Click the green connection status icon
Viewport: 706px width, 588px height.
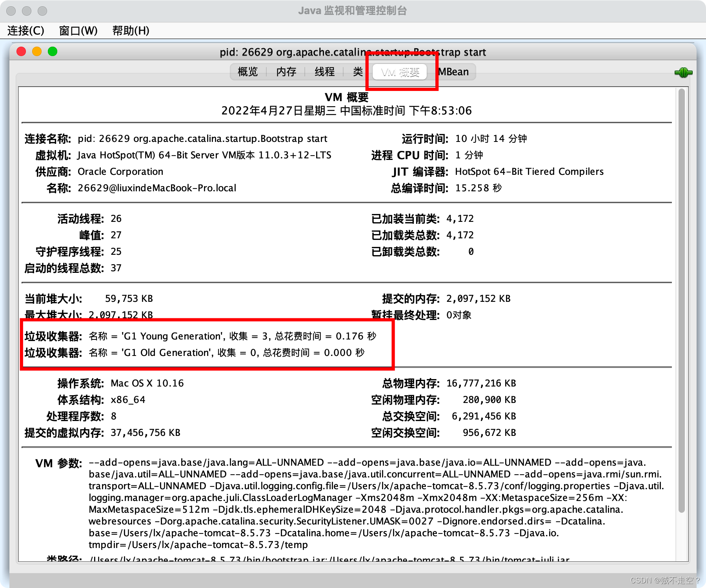point(683,73)
